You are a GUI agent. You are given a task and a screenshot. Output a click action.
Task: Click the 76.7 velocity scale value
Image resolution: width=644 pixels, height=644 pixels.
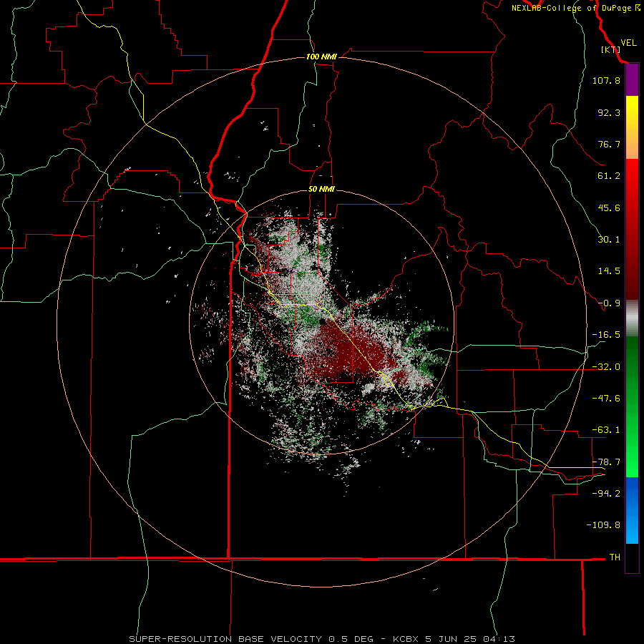(x=609, y=144)
